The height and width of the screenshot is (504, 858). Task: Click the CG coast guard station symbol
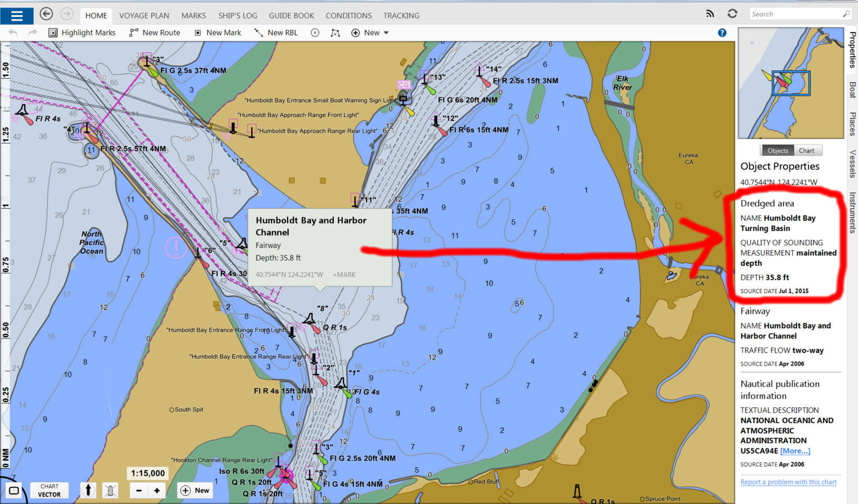[403, 85]
